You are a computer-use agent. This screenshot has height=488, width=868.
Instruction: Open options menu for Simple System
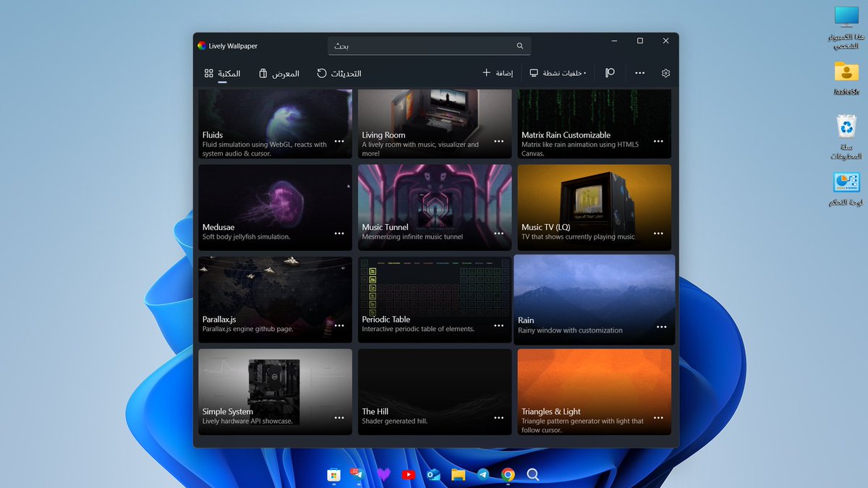[x=339, y=418]
